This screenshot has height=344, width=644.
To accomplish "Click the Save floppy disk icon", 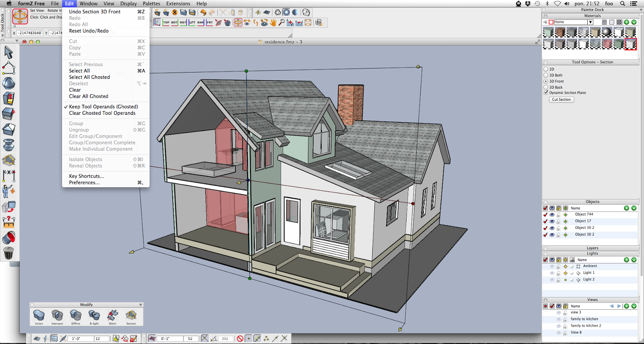I will [x=184, y=12].
